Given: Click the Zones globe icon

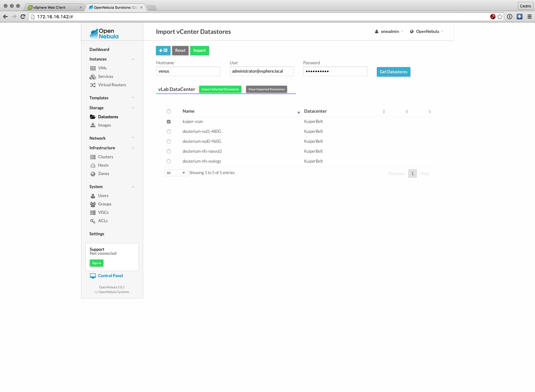Looking at the screenshot, I should pos(93,174).
